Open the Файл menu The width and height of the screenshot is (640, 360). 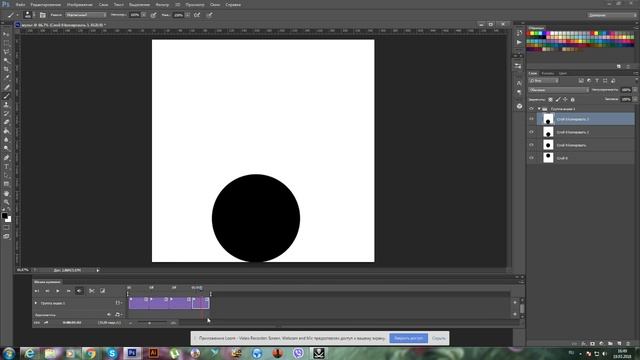pyautogui.click(x=20, y=4)
